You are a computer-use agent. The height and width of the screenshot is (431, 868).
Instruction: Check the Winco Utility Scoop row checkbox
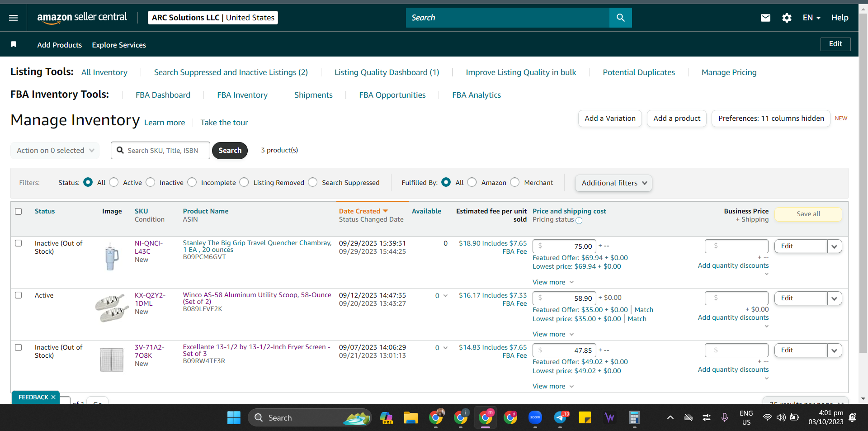pyautogui.click(x=19, y=295)
